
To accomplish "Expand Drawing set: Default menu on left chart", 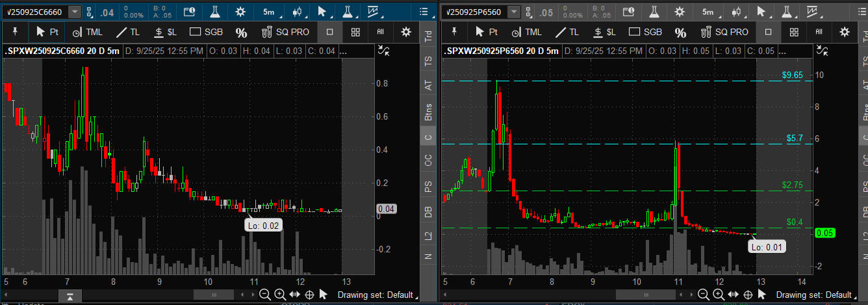I will (376, 295).
